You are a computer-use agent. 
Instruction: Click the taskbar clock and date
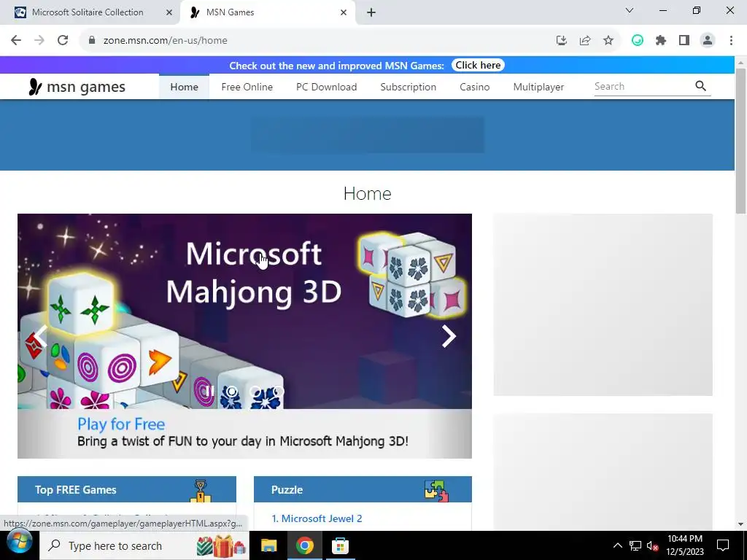coord(684,545)
